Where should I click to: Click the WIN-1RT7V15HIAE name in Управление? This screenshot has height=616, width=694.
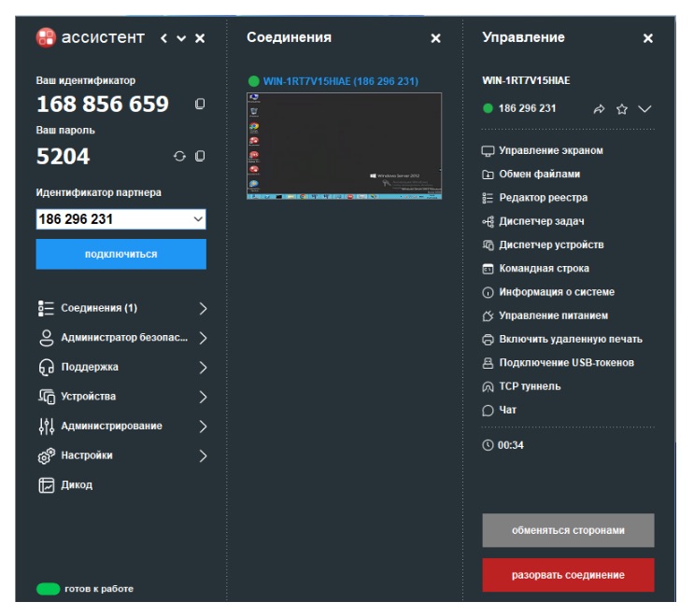click(526, 80)
